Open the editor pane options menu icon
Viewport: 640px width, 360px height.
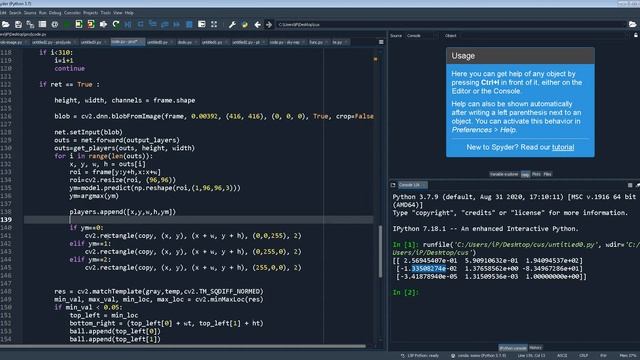point(381,42)
